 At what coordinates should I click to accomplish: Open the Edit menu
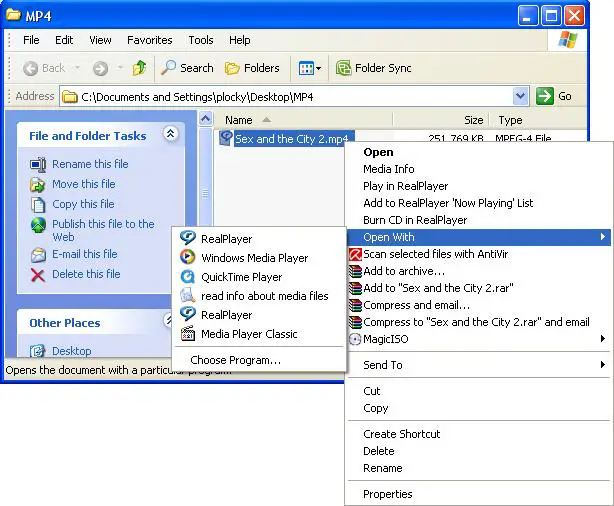pyautogui.click(x=64, y=40)
